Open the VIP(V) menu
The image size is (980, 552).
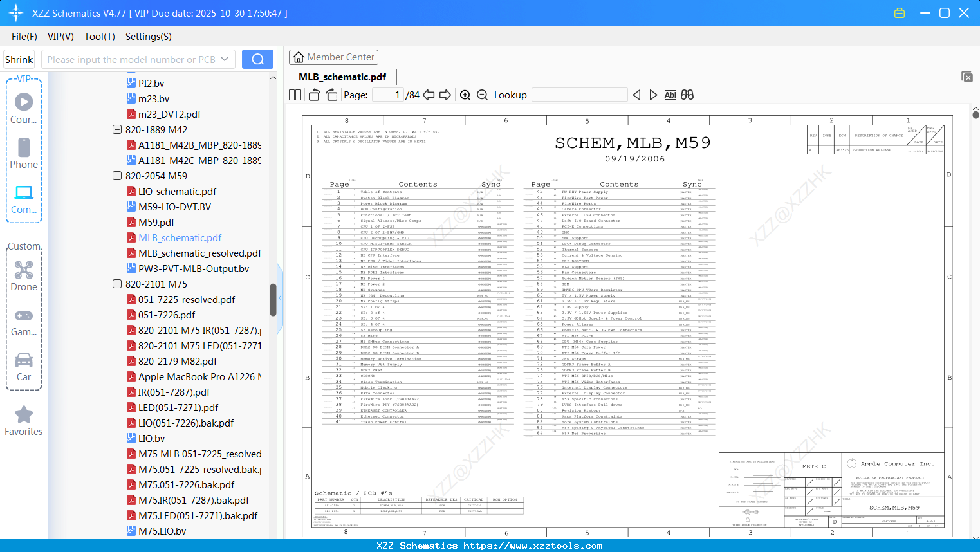[x=60, y=37]
